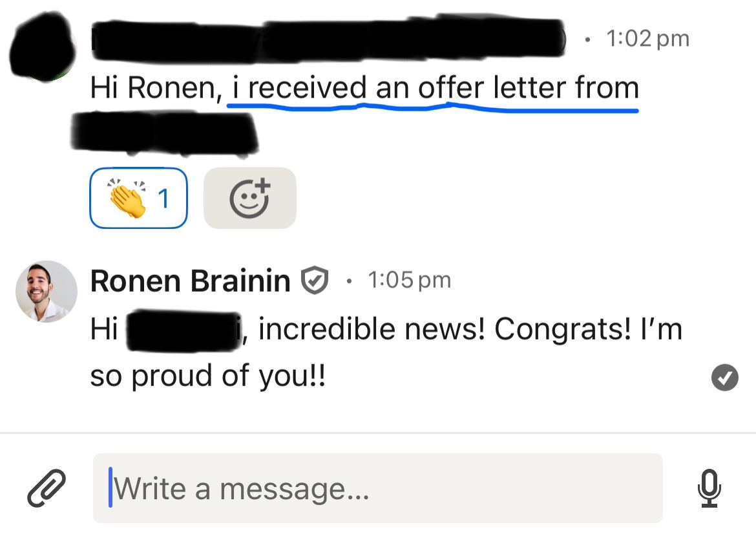Click the 1:05 pm timestamp
Viewport: 756px width, 540px height.
point(409,281)
